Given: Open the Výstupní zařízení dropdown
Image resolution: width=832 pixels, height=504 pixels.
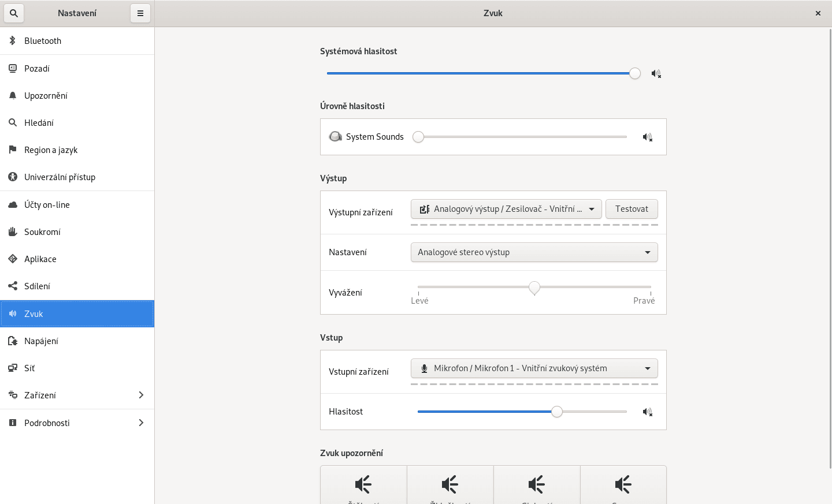Looking at the screenshot, I should pos(506,209).
